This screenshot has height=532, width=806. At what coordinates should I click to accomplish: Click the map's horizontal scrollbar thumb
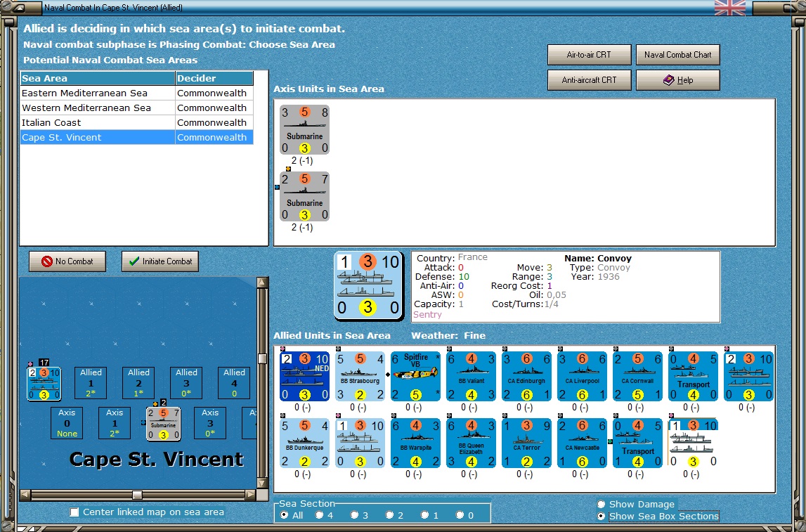(137, 495)
